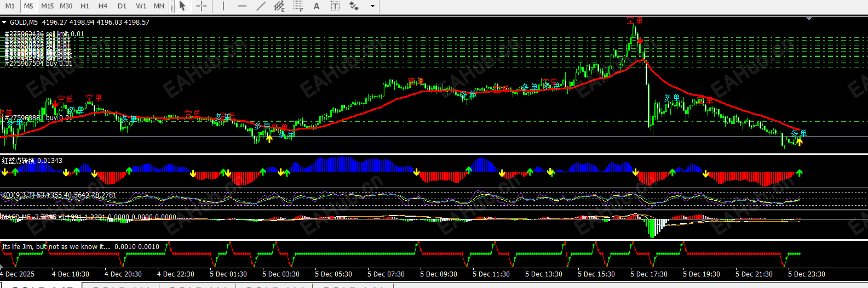Click the '红蓝点转换 0.01343' indicator label
Image resolution: width=868 pixels, height=288 pixels.
pos(32,161)
